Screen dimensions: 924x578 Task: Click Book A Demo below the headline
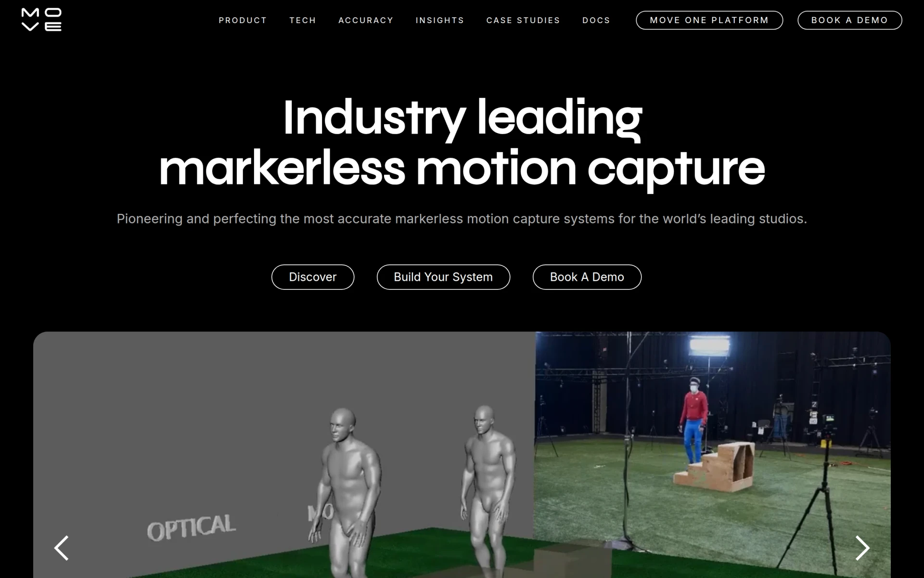pyautogui.click(x=587, y=277)
